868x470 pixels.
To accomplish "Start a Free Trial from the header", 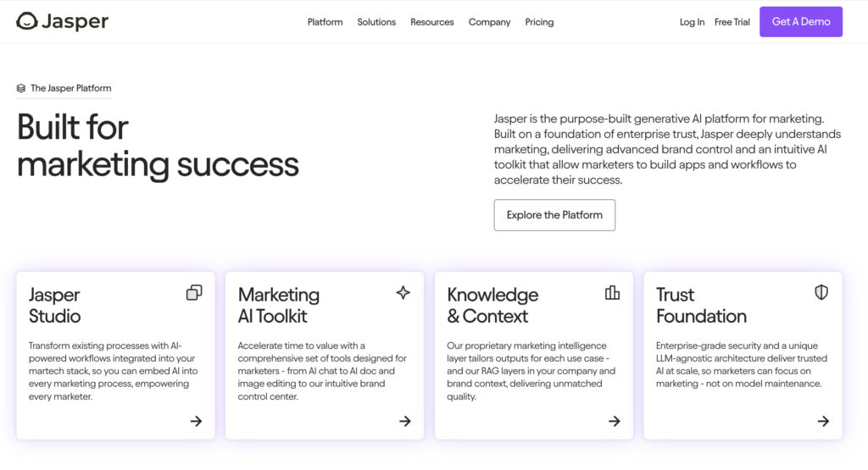I will pos(732,22).
